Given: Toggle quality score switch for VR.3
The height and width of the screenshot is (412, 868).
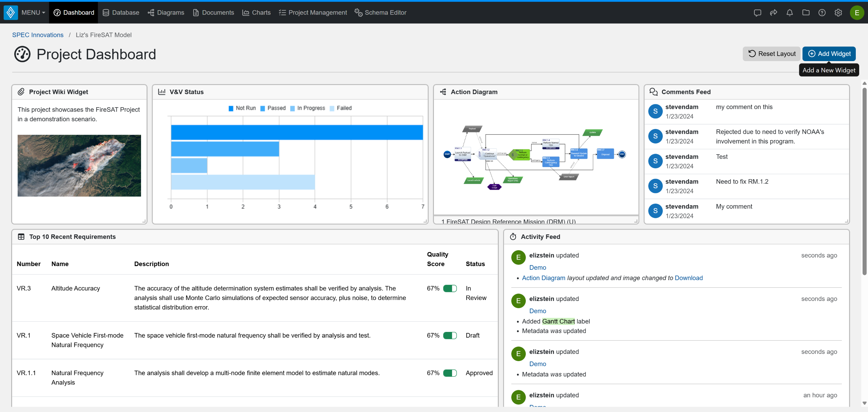Looking at the screenshot, I should (450, 288).
